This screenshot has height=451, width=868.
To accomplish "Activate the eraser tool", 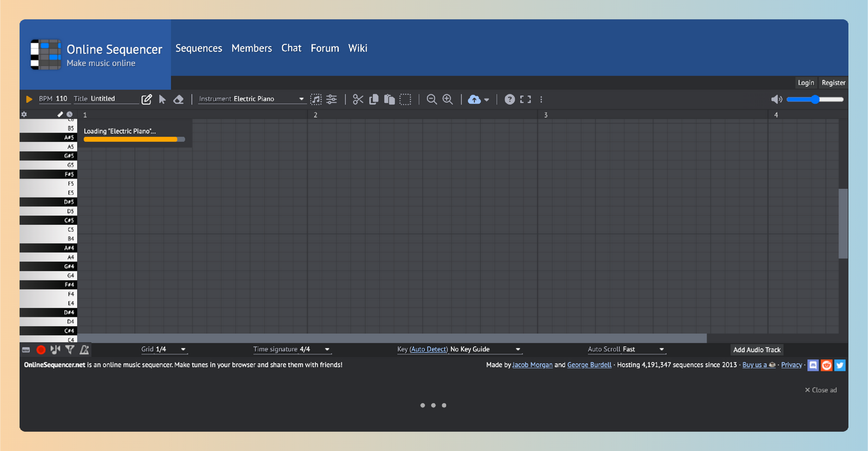I will pos(178,99).
